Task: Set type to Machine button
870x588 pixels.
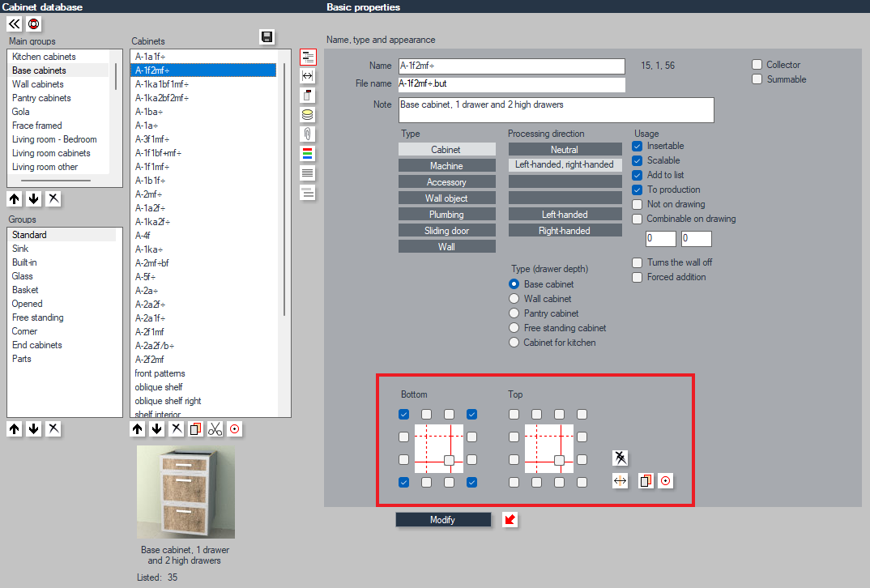Action: [x=446, y=166]
